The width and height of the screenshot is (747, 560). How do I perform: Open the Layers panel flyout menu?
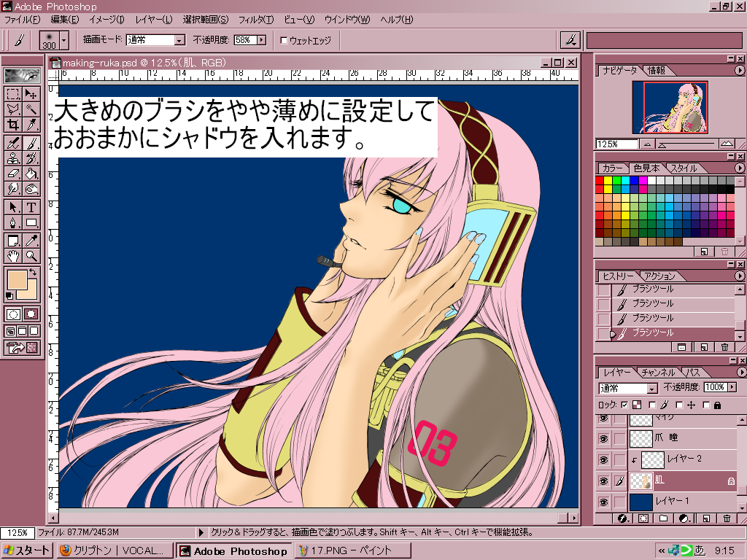click(x=741, y=373)
